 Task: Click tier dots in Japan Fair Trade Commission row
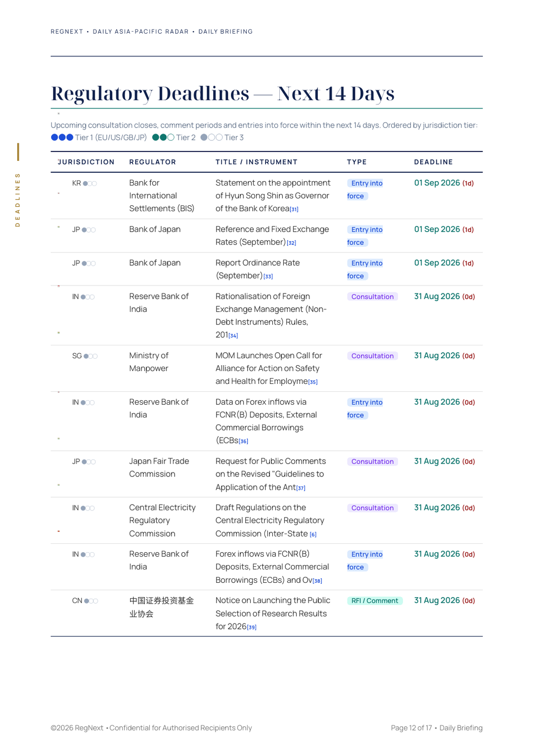coord(89,462)
